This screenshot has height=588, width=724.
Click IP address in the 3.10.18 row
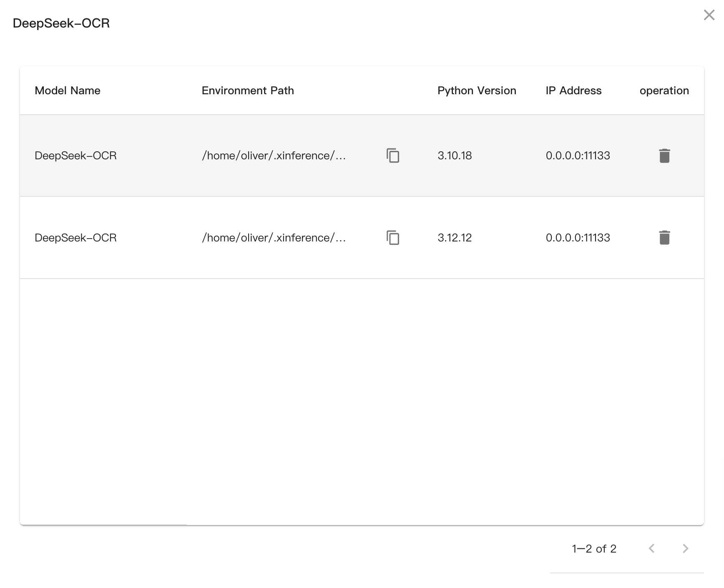click(x=578, y=156)
